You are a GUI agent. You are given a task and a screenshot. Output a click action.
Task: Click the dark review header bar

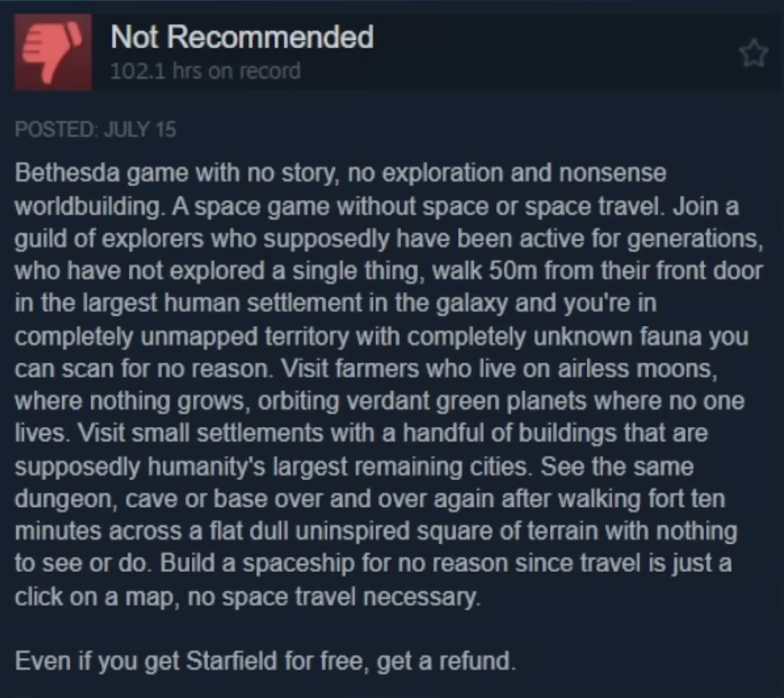[x=392, y=52]
